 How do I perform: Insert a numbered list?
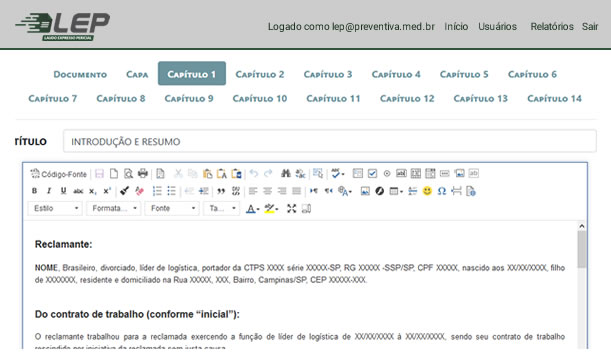[x=157, y=191]
